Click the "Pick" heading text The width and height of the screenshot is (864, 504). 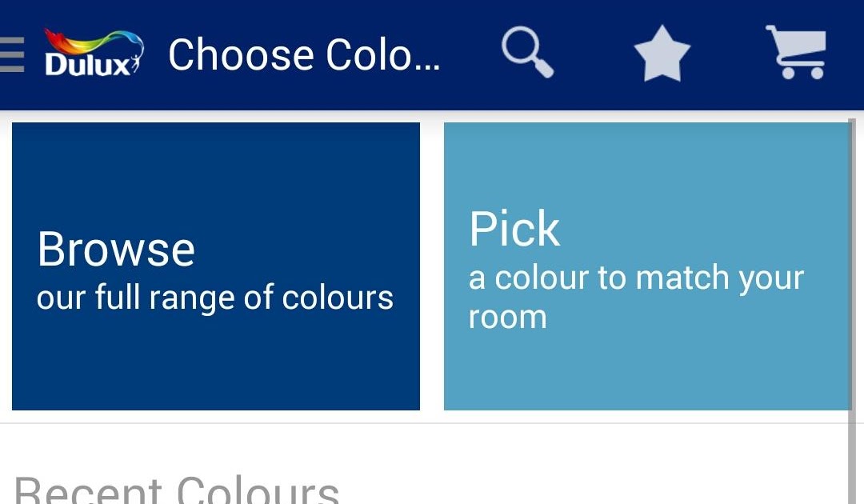(x=514, y=230)
